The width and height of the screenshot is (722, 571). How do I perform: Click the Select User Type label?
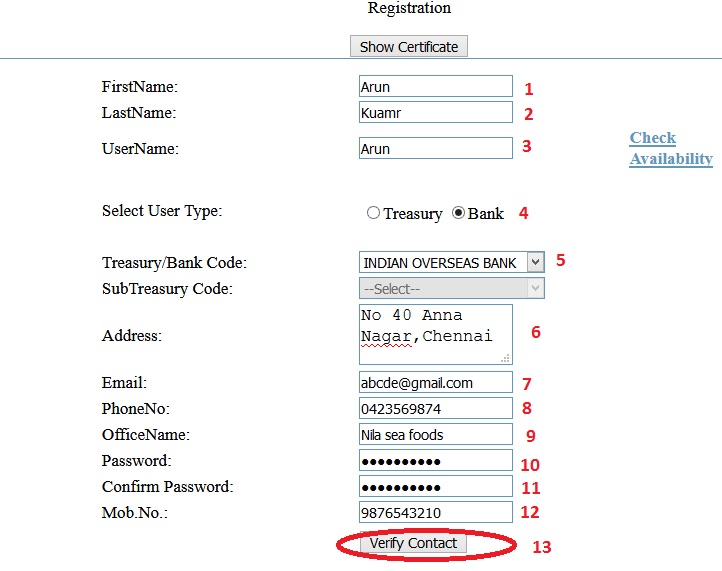click(x=162, y=211)
